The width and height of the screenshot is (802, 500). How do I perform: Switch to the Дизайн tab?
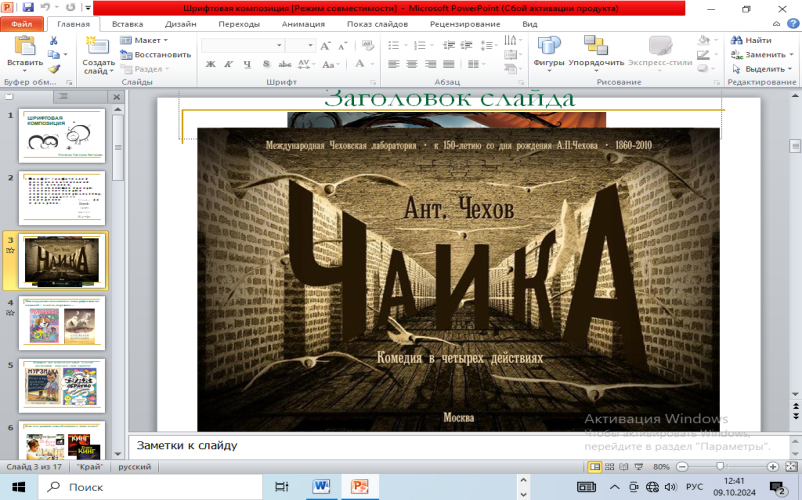coord(181,24)
